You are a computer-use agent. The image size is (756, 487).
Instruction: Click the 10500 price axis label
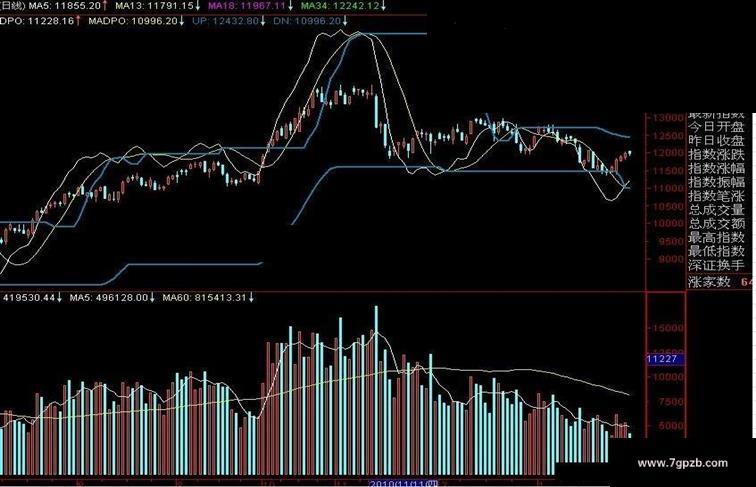(x=668, y=206)
